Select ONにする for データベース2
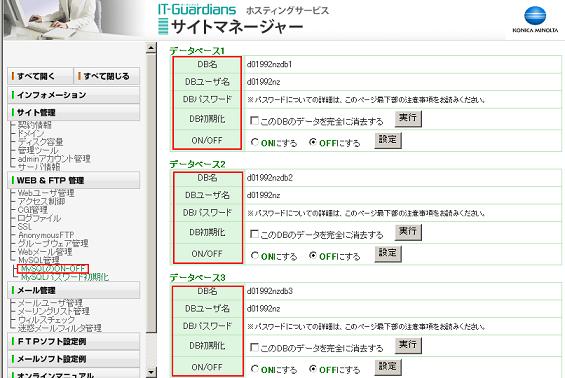565x378 pixels. (255, 256)
